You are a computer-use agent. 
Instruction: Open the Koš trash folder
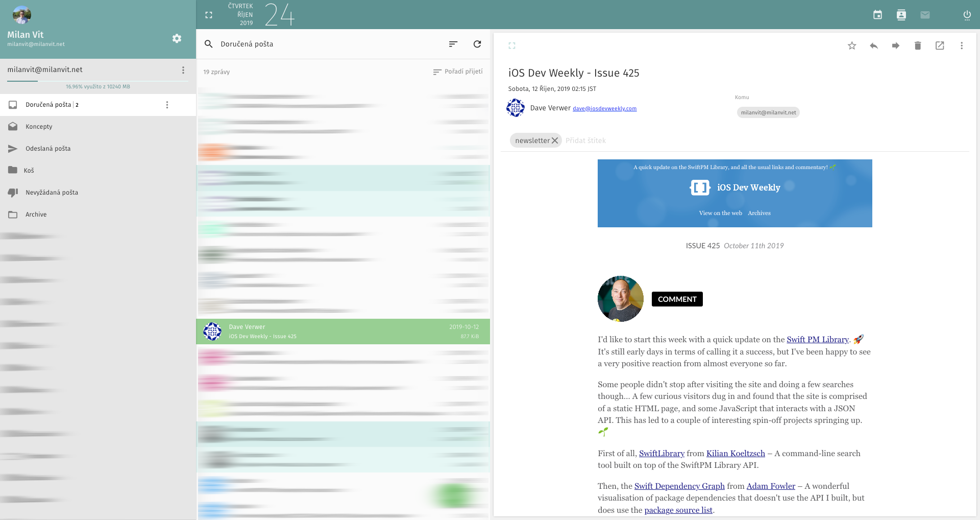tap(98, 171)
